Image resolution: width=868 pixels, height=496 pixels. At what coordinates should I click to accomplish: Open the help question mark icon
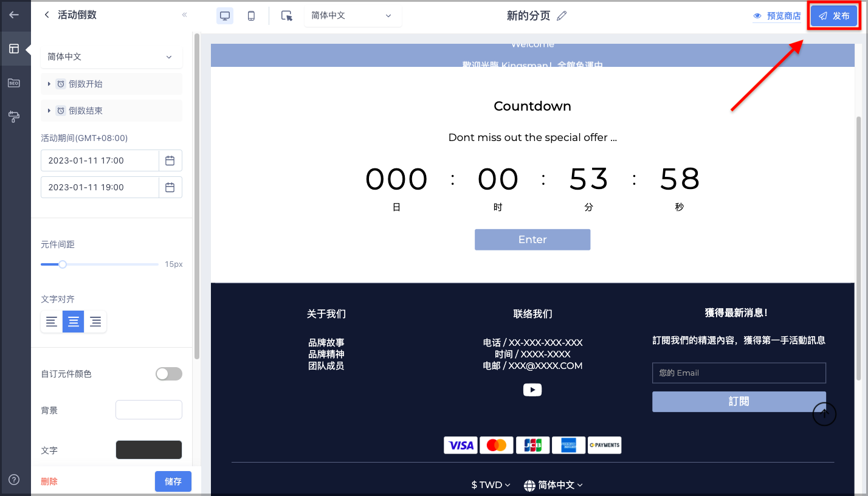(14, 480)
